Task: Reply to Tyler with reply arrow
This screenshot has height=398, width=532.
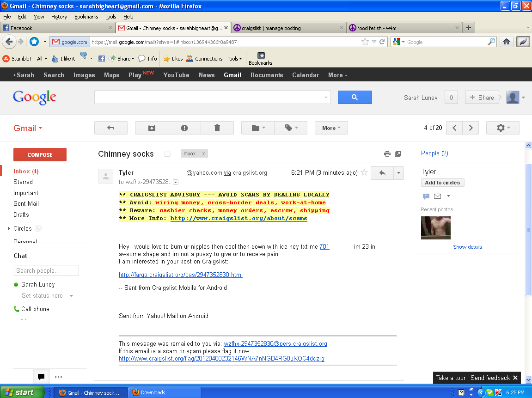Action: (382, 173)
